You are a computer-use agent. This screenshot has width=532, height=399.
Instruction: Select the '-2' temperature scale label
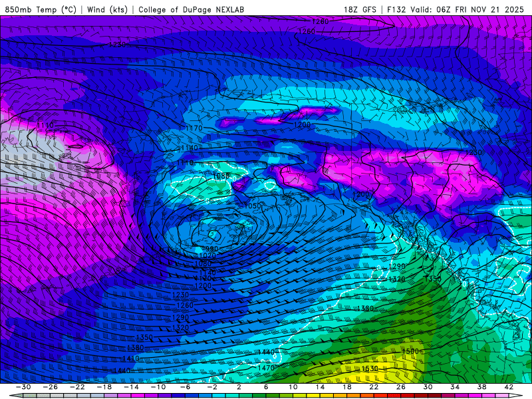(x=212, y=387)
